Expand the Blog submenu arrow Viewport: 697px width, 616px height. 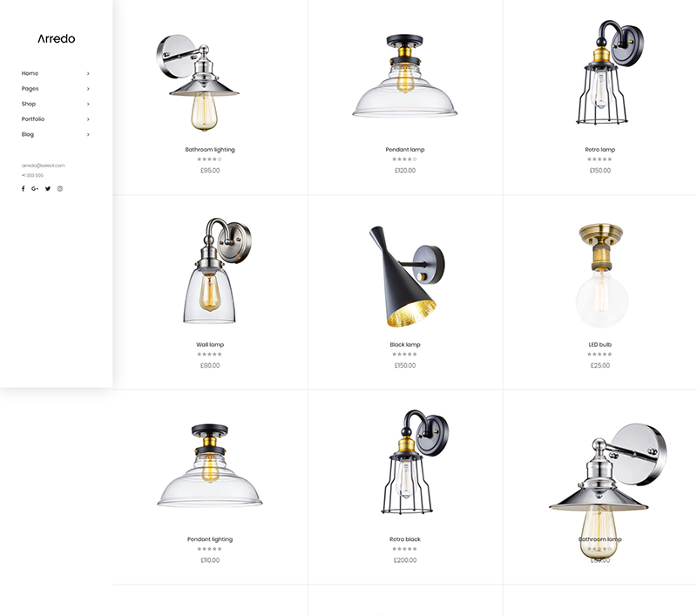pos(88,135)
